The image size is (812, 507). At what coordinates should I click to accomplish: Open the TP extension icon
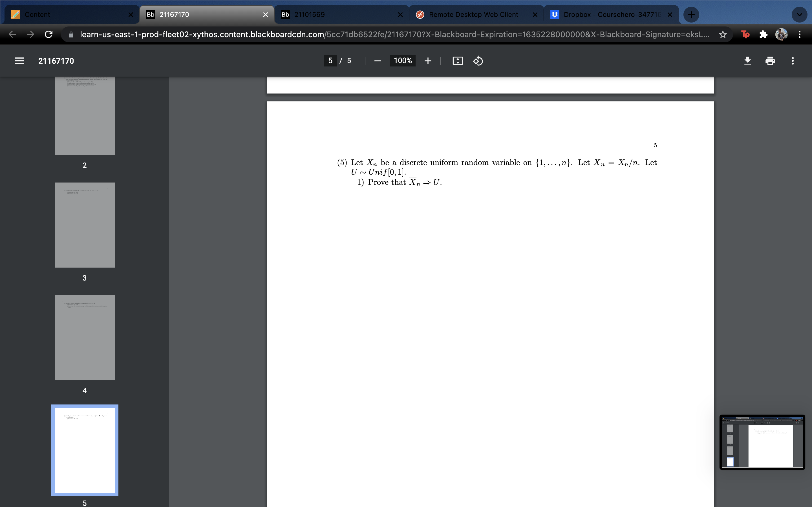745,34
